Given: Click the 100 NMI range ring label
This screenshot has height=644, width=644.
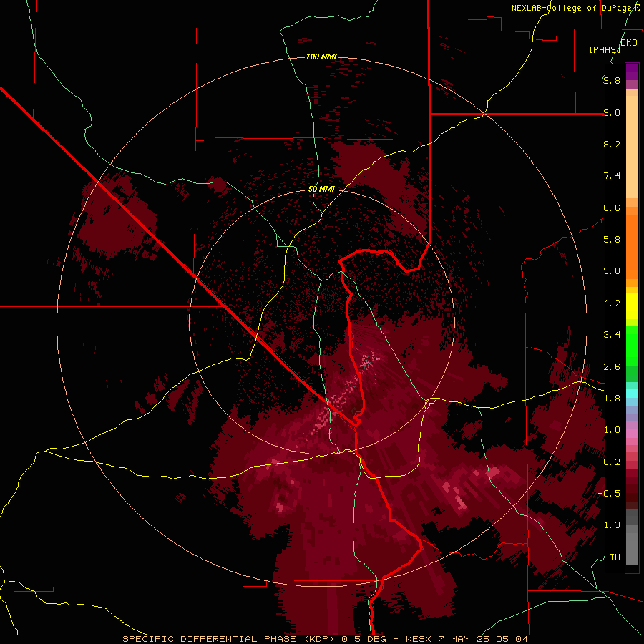Looking at the screenshot, I should [x=321, y=57].
